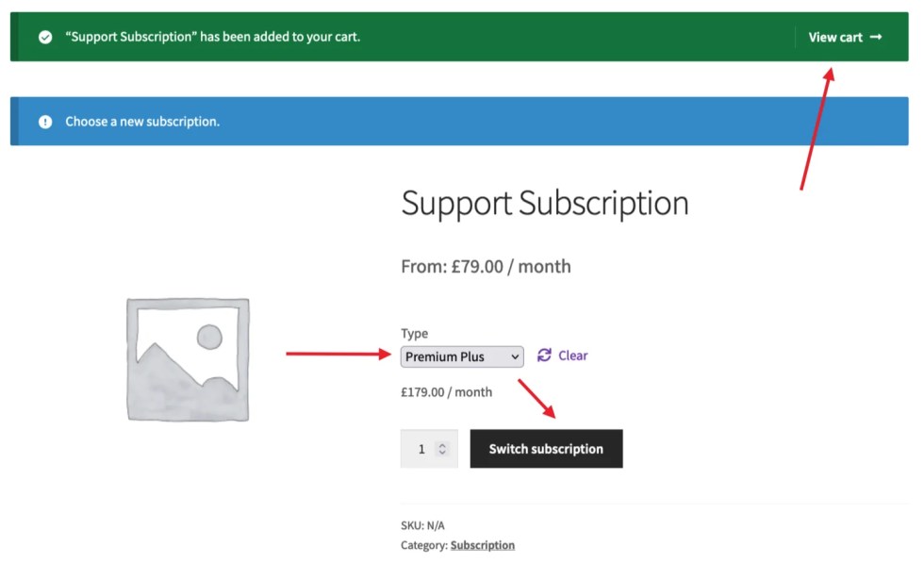Click the From £79.00 / month price
The width and height of the screenshot is (924, 563).
pos(486,267)
